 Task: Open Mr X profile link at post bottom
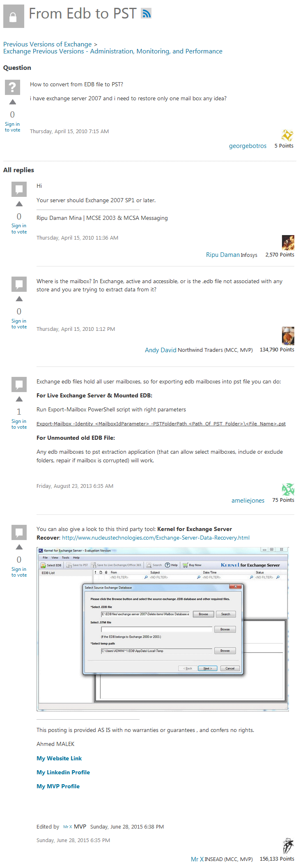click(197, 859)
